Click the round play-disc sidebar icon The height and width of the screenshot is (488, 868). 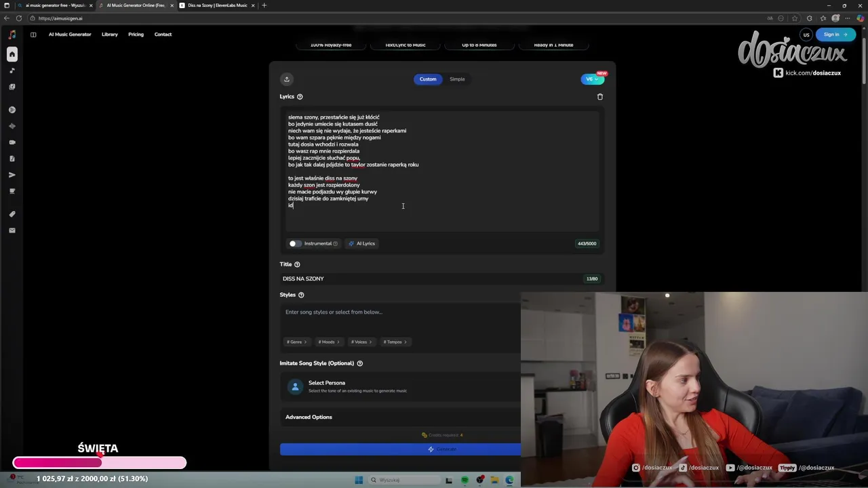coord(12,110)
